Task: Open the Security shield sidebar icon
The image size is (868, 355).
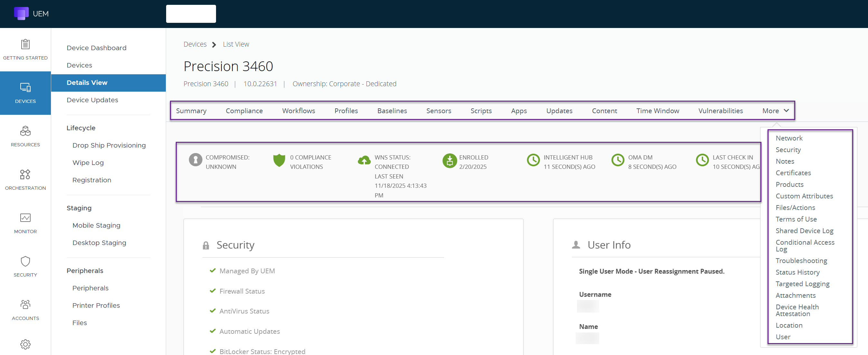Action: pos(25,261)
